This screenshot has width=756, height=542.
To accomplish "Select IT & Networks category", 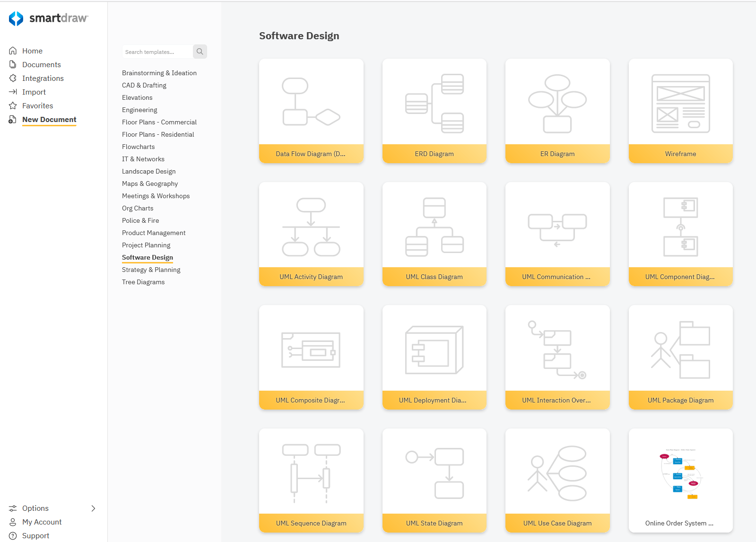I will click(x=143, y=159).
